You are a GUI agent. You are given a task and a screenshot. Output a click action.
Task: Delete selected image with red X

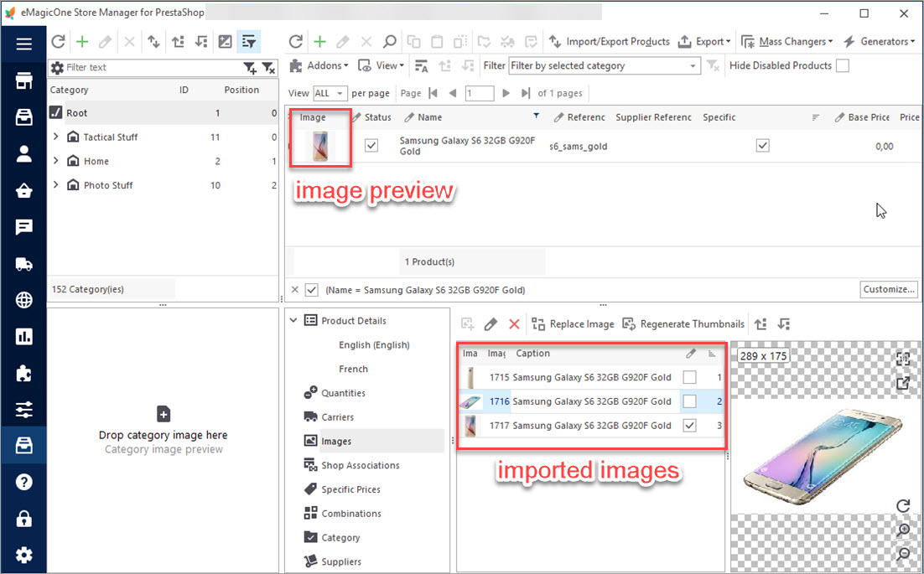[514, 323]
